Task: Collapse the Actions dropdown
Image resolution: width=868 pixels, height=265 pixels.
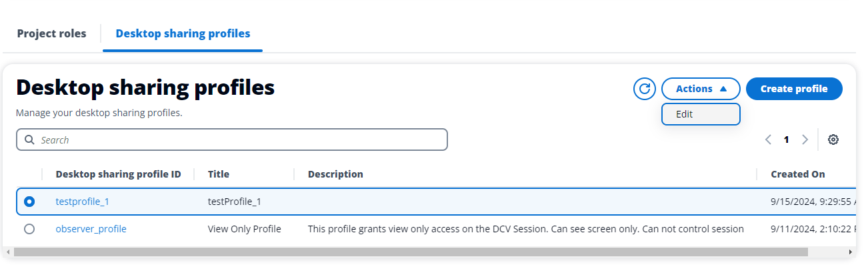Action: point(701,89)
